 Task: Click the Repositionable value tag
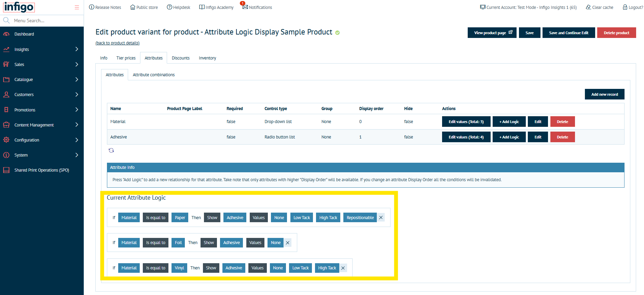(360, 217)
